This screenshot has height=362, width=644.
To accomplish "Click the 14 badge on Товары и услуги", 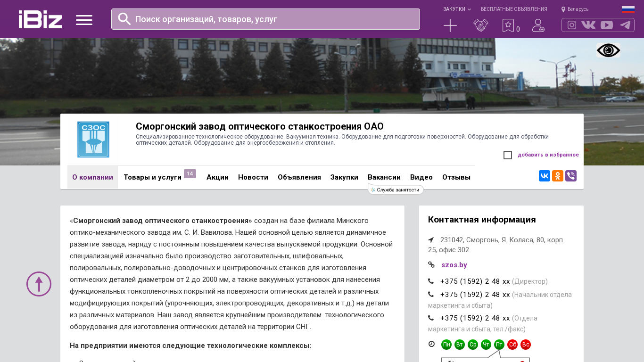I will [190, 174].
